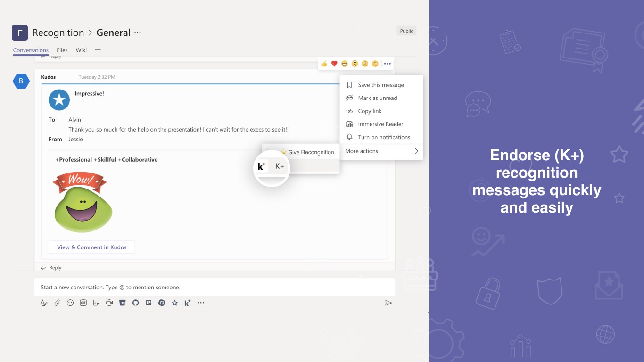Select Save this message

pos(381,85)
